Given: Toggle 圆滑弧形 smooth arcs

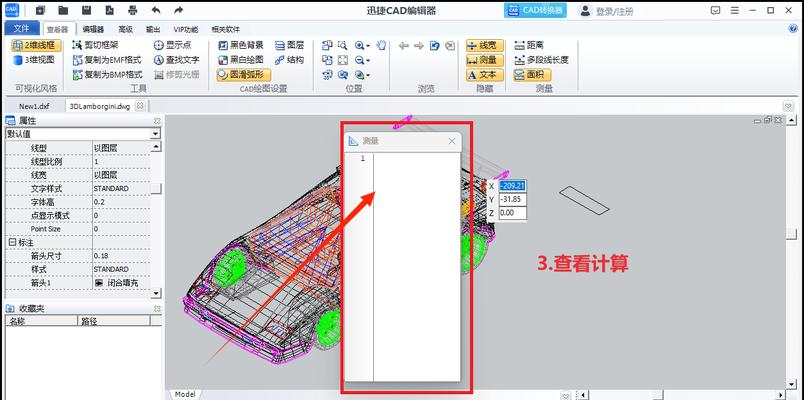Looking at the screenshot, I should (244, 75).
